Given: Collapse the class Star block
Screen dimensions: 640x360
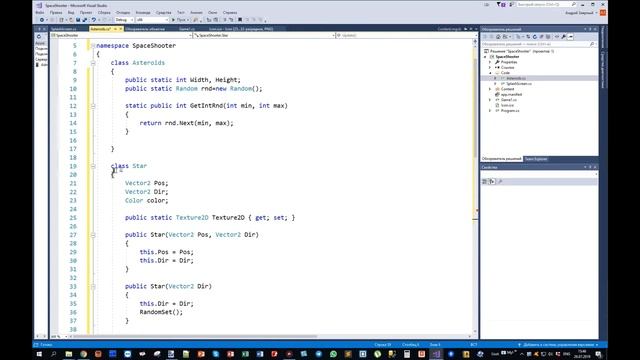Looking at the screenshot, I should coord(93,166).
